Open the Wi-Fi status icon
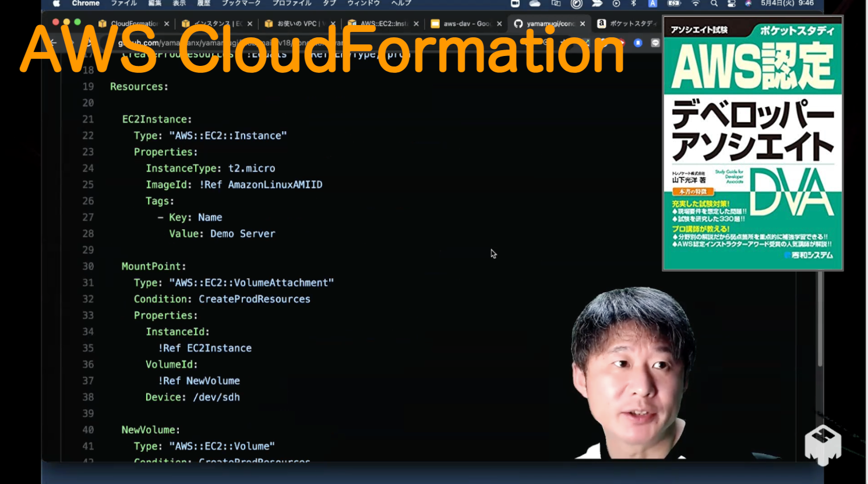The height and width of the screenshot is (484, 868). coord(695,3)
